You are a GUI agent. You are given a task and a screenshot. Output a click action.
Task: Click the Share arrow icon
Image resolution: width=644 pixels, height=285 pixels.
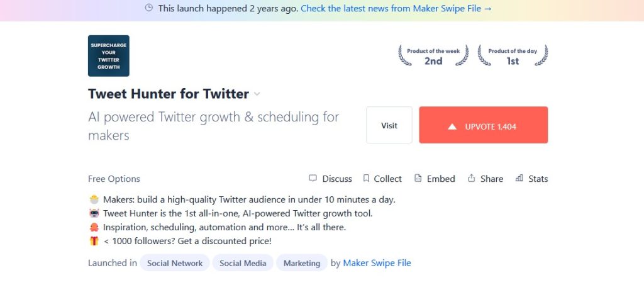(x=471, y=178)
